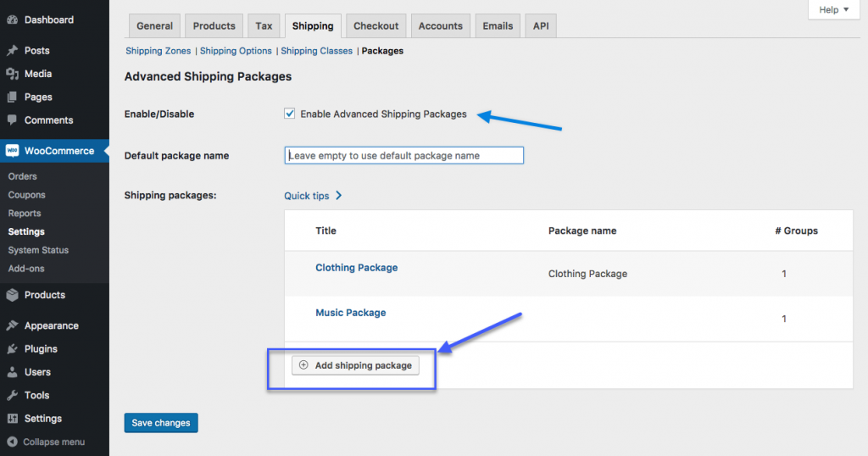Screen dimensions: 868x456
Task: Click Clothing Package name cell text
Action: click(x=588, y=274)
